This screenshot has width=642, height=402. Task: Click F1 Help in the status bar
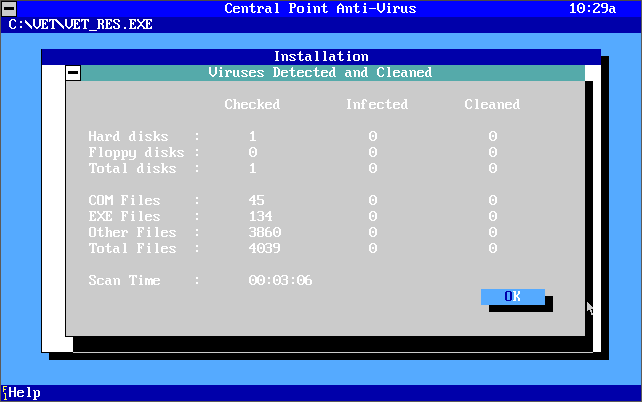click(x=21, y=393)
